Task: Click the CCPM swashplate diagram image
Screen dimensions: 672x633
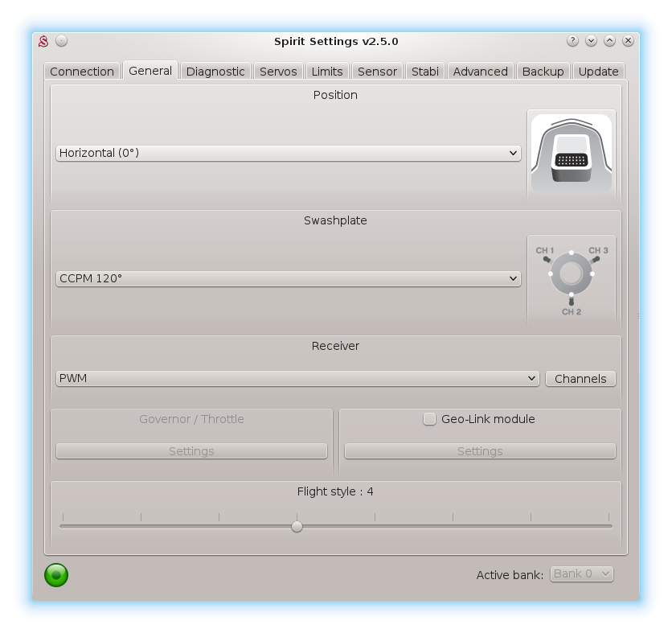Action: [571, 278]
